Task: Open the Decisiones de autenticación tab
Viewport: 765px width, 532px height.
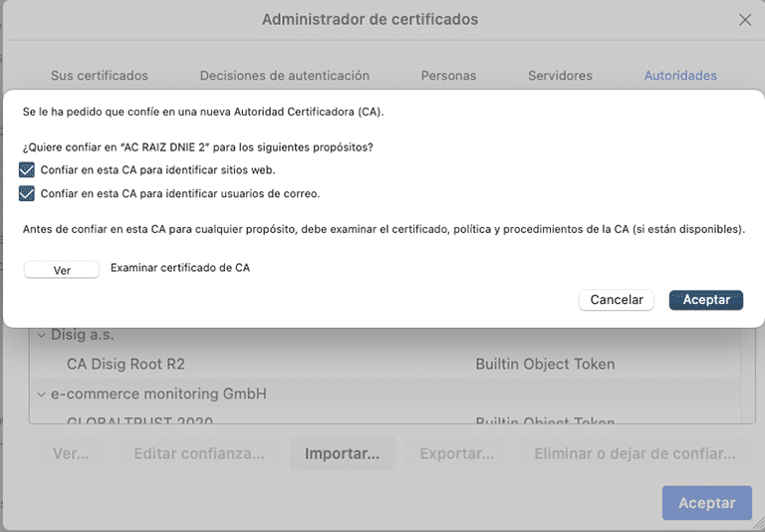Action: click(285, 76)
